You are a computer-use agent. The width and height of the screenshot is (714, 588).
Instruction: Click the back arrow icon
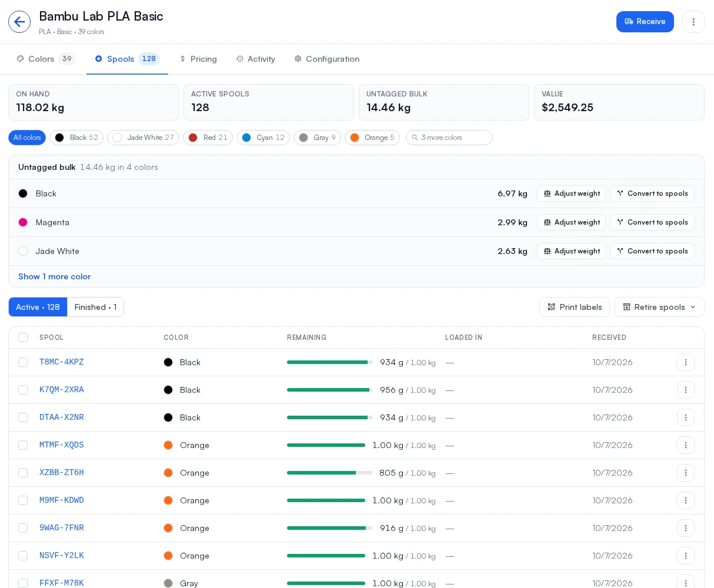pos(19,22)
